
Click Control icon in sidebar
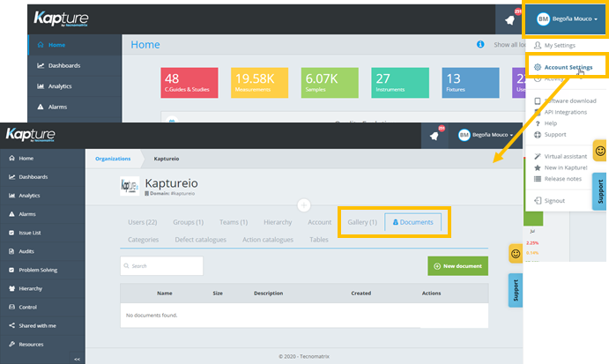click(x=11, y=307)
